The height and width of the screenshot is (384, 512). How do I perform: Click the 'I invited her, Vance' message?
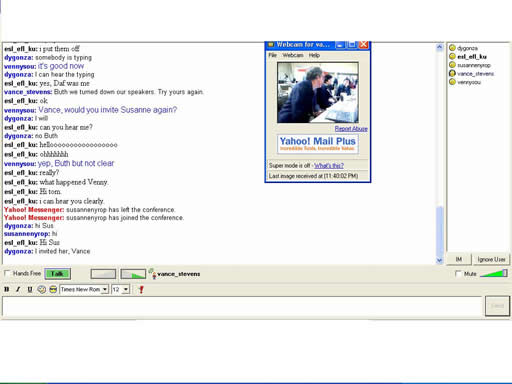click(62, 251)
